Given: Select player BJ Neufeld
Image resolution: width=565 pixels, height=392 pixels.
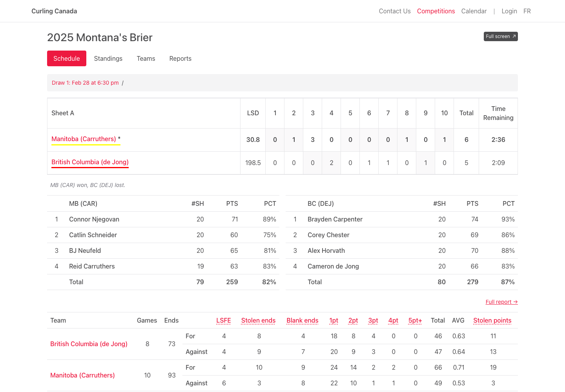Looking at the screenshot, I should coord(85,250).
